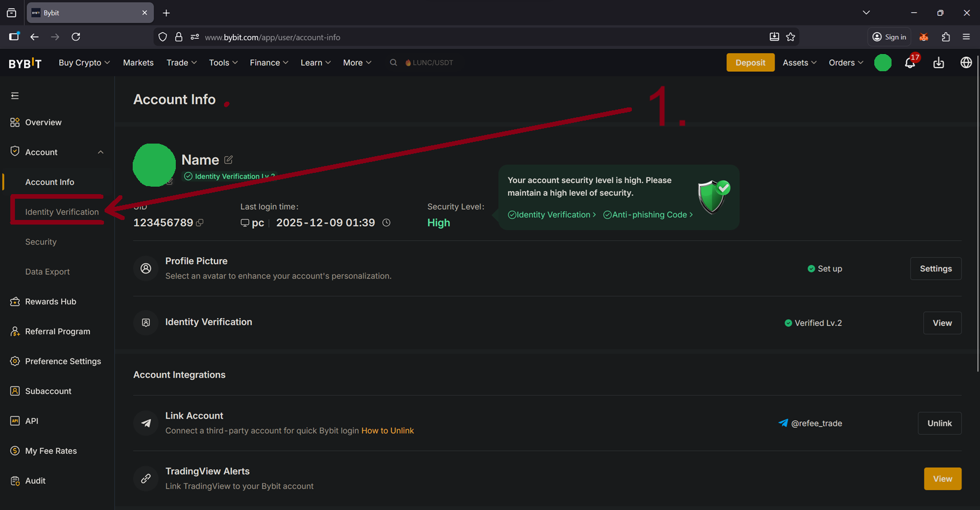Click the search magnifier icon
The image size is (980, 510).
coord(393,63)
